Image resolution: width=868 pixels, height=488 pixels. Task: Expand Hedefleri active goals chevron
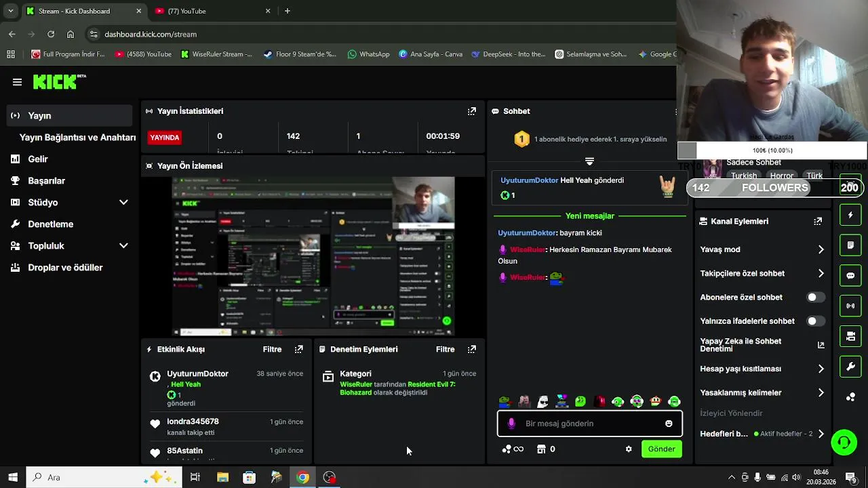coord(821,434)
